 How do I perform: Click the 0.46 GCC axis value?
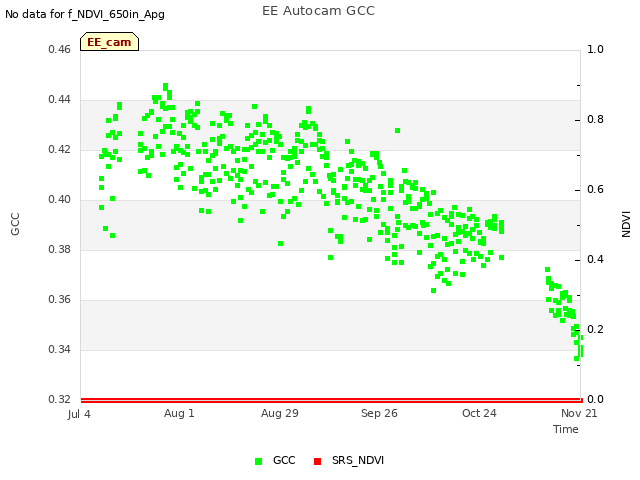(x=60, y=50)
